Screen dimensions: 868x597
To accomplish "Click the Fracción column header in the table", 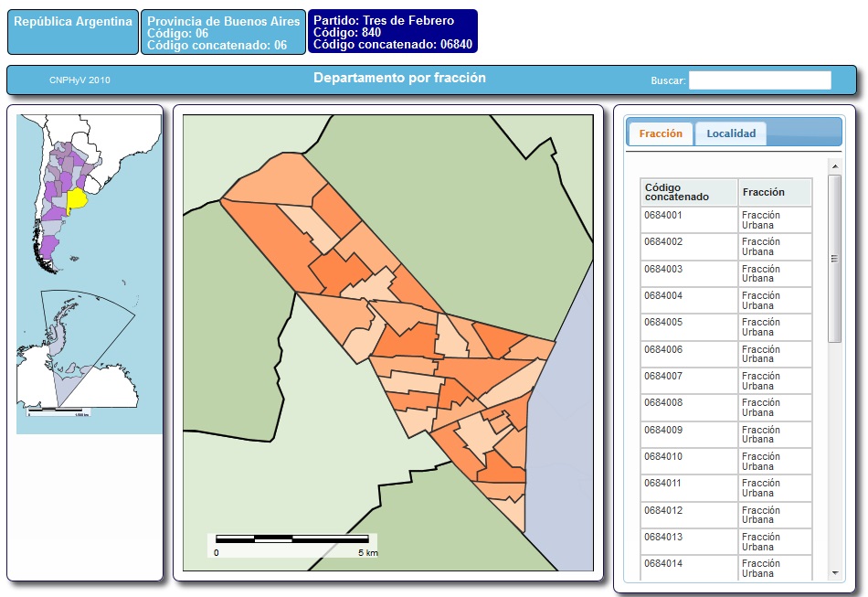I will click(774, 192).
